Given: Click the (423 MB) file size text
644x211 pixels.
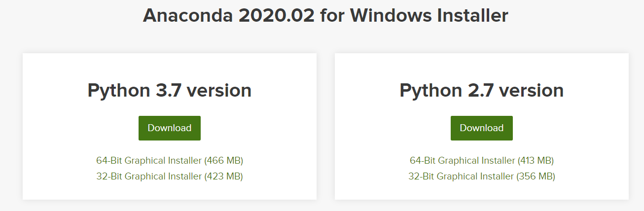Looking at the screenshot, I should 223,176.
